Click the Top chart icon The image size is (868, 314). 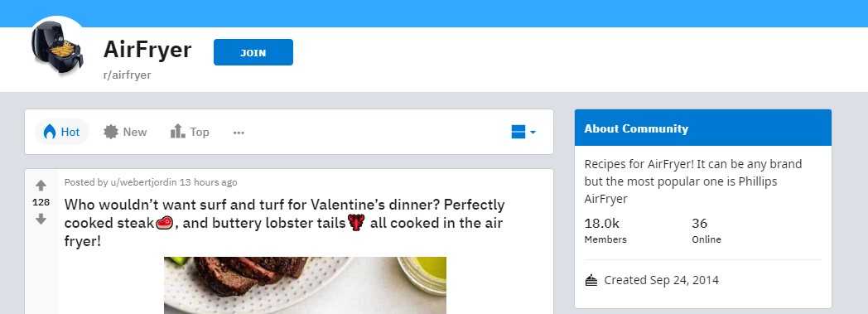tap(177, 131)
